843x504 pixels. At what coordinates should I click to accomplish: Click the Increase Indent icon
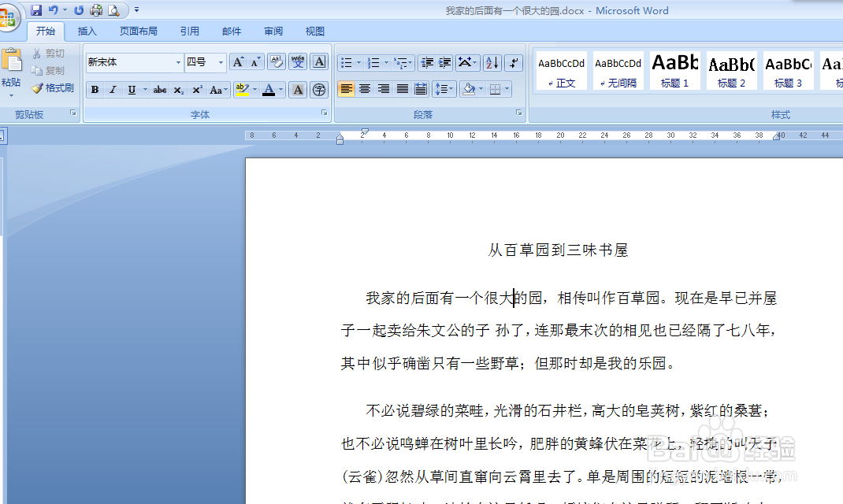click(x=444, y=63)
